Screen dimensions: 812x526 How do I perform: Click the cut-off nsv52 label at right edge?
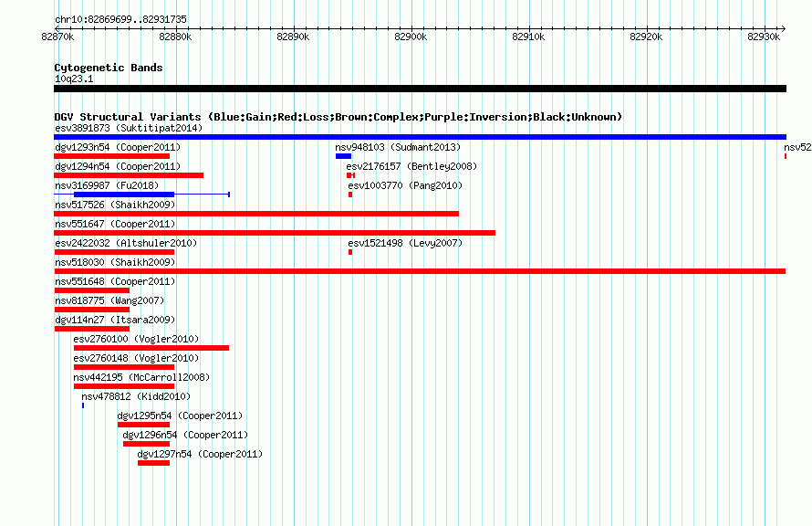click(x=797, y=147)
